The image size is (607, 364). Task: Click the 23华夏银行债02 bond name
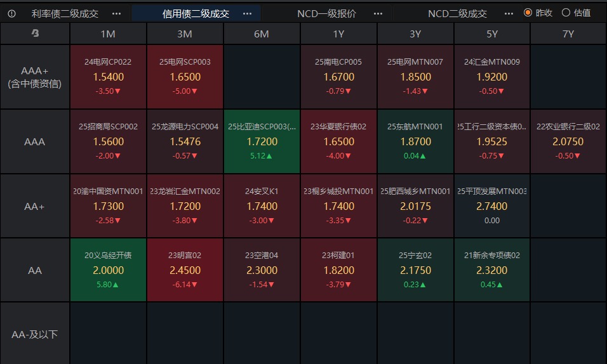point(338,126)
